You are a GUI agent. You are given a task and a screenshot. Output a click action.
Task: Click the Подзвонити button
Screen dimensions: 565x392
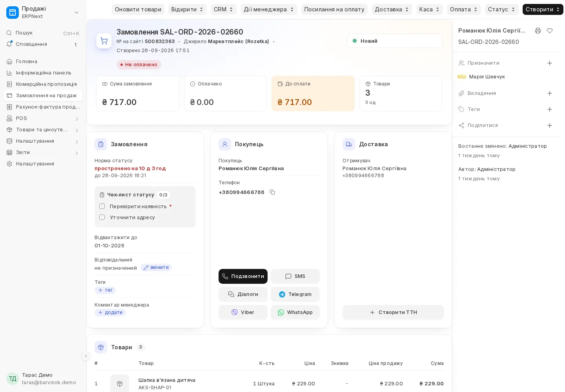tap(243, 276)
